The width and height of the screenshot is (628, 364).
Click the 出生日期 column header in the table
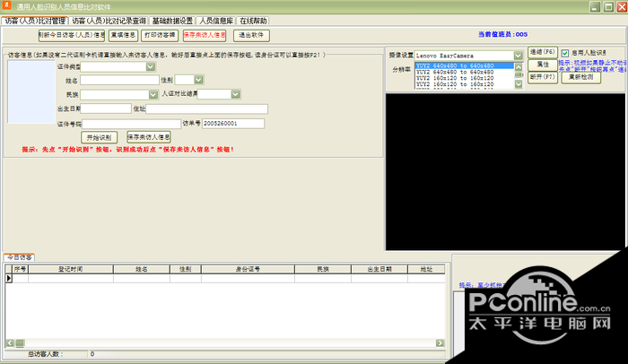click(x=379, y=269)
